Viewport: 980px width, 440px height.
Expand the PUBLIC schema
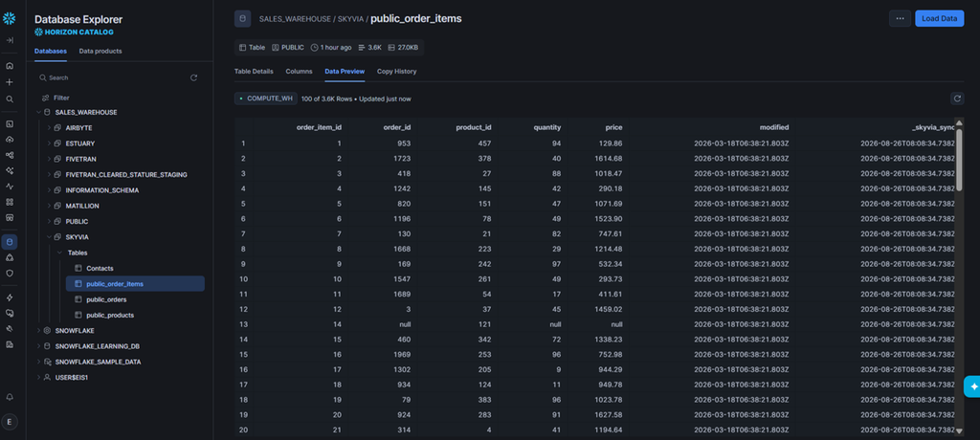click(50, 221)
